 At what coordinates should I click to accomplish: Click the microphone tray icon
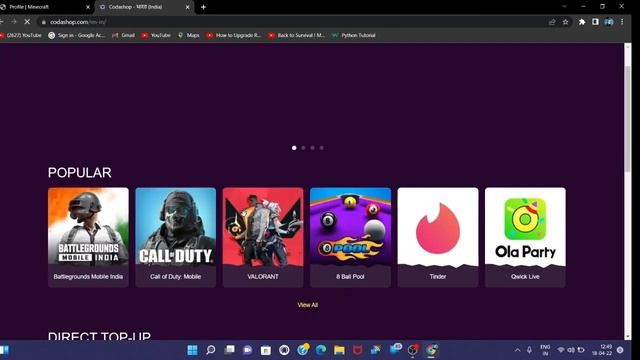[x=529, y=350]
